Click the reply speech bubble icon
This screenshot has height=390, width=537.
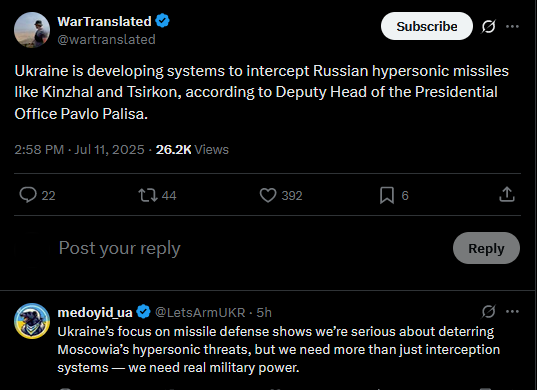[28, 195]
